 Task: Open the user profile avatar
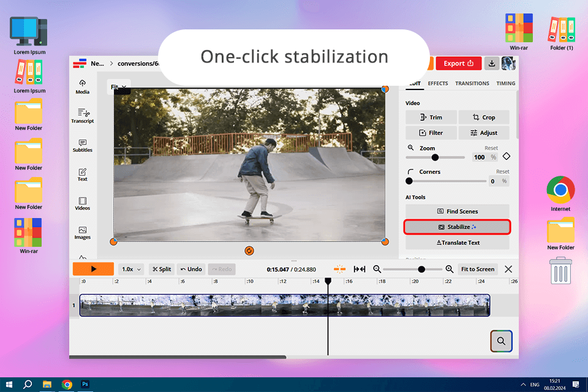pos(508,64)
